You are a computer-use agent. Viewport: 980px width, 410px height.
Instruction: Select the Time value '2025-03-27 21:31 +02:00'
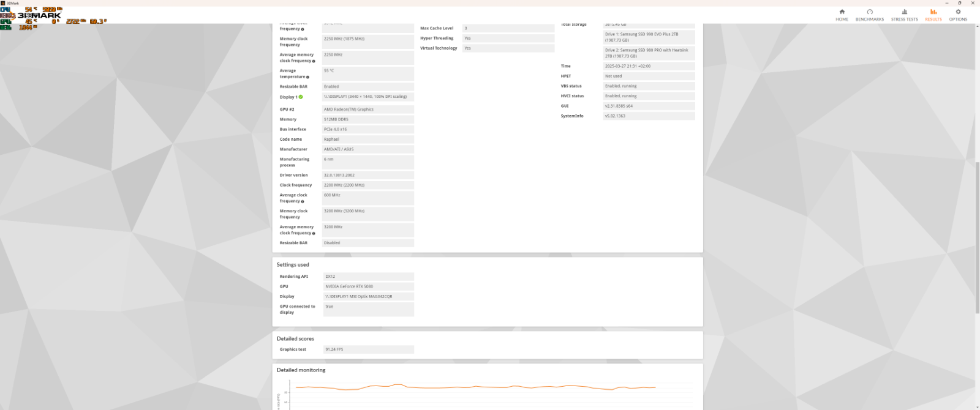[649, 66]
